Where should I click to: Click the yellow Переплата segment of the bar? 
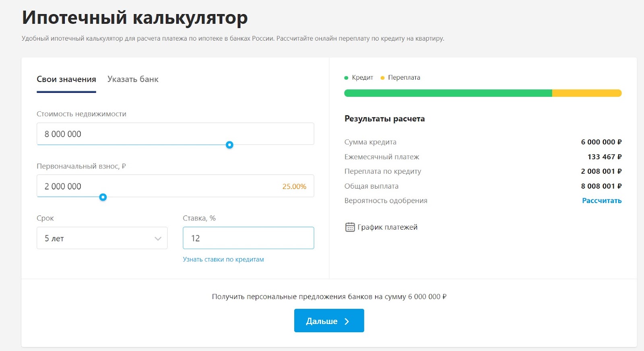click(587, 93)
